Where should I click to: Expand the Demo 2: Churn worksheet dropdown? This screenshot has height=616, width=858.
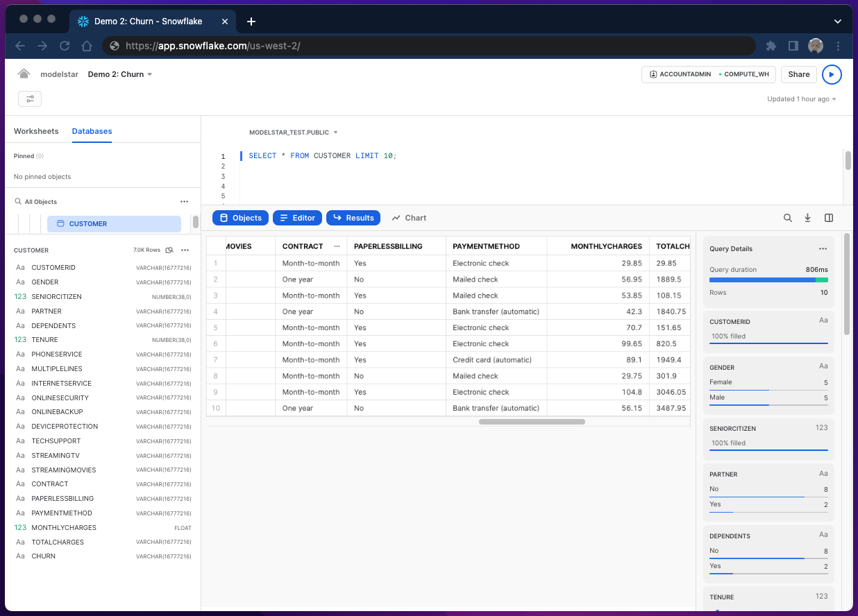click(149, 74)
